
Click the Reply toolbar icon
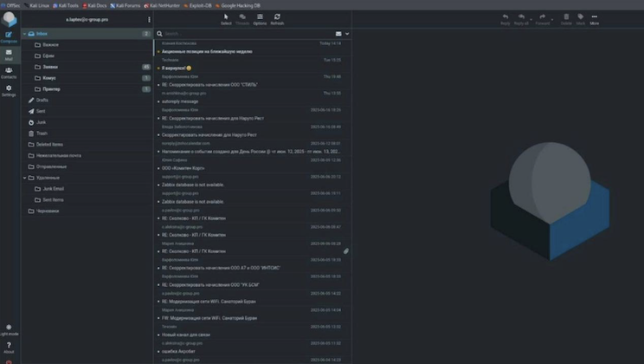tap(506, 18)
